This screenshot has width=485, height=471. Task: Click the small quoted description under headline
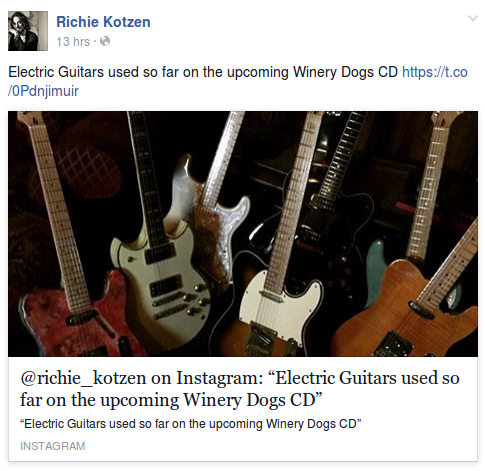point(190,424)
